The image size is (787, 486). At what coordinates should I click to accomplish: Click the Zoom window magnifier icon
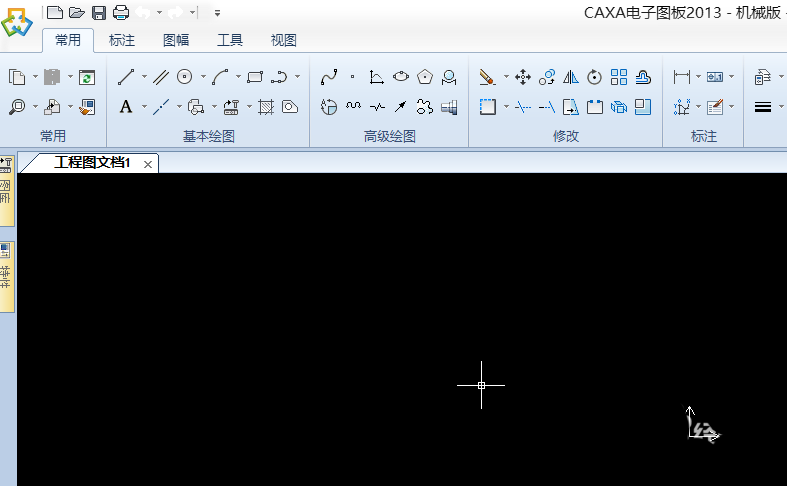[x=17, y=107]
